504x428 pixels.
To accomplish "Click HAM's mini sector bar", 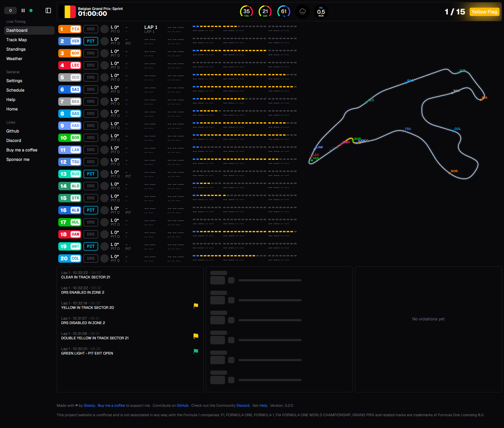I will click(x=244, y=232).
